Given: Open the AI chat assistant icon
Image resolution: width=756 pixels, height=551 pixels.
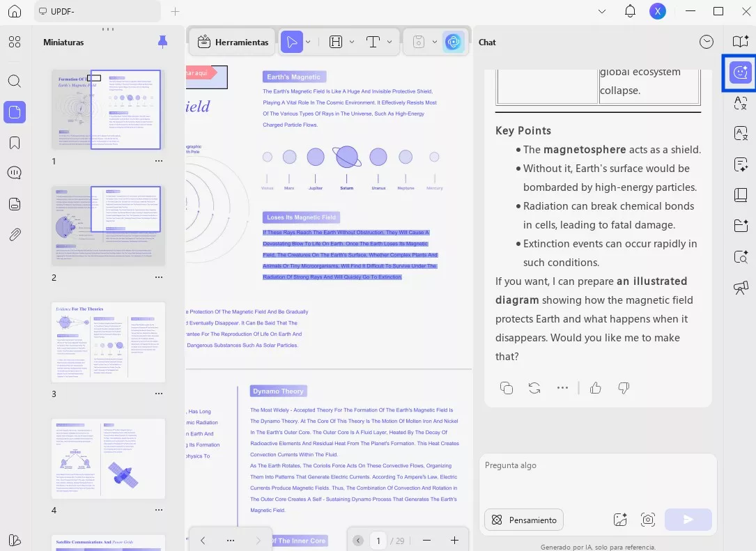Looking at the screenshot, I should [740, 72].
